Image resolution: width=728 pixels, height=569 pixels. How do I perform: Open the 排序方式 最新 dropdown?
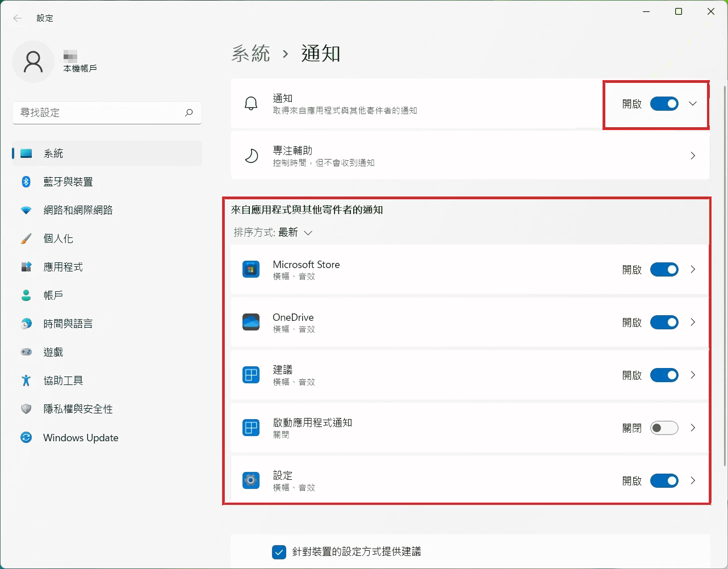[273, 233]
